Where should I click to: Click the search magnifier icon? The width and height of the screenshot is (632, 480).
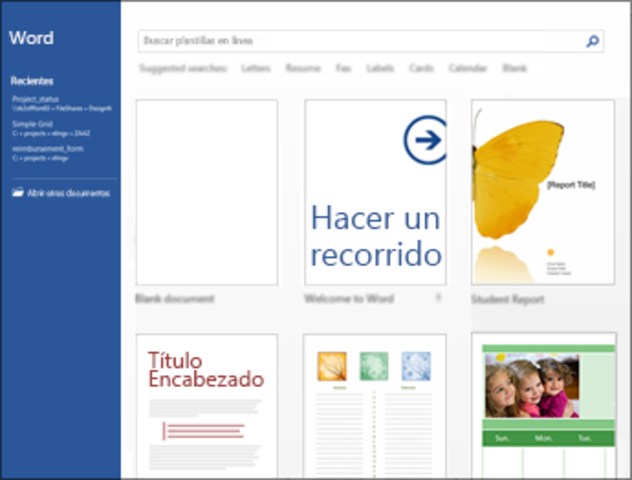coord(592,41)
